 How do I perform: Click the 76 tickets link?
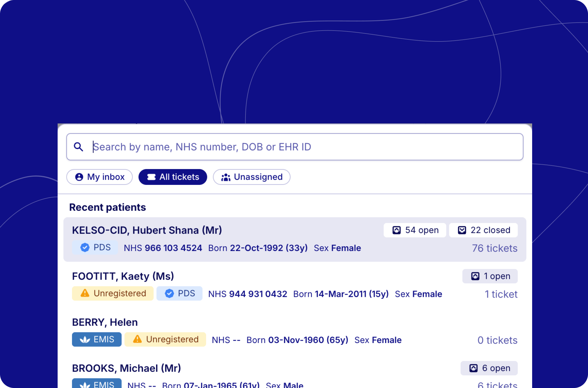[x=495, y=248]
